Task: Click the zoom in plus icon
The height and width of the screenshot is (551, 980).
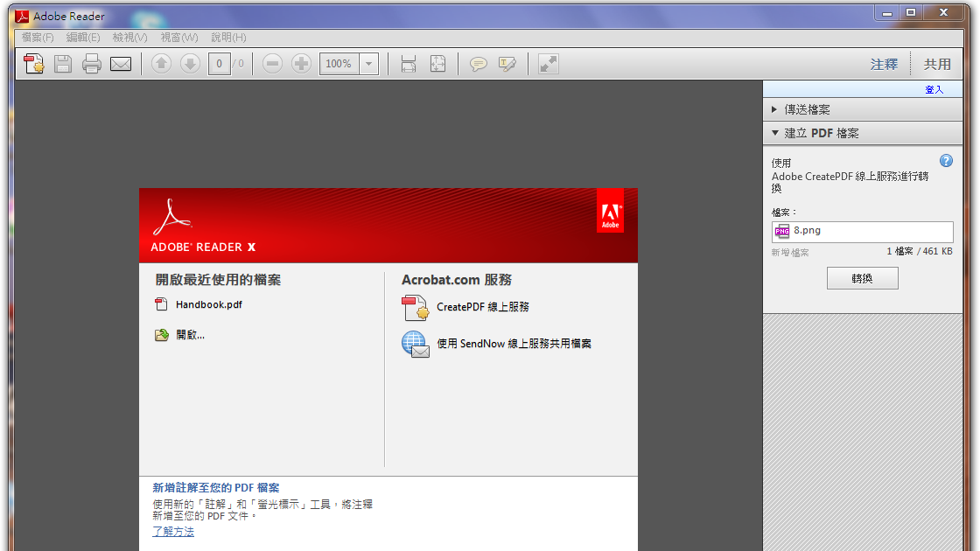Action: (x=301, y=64)
